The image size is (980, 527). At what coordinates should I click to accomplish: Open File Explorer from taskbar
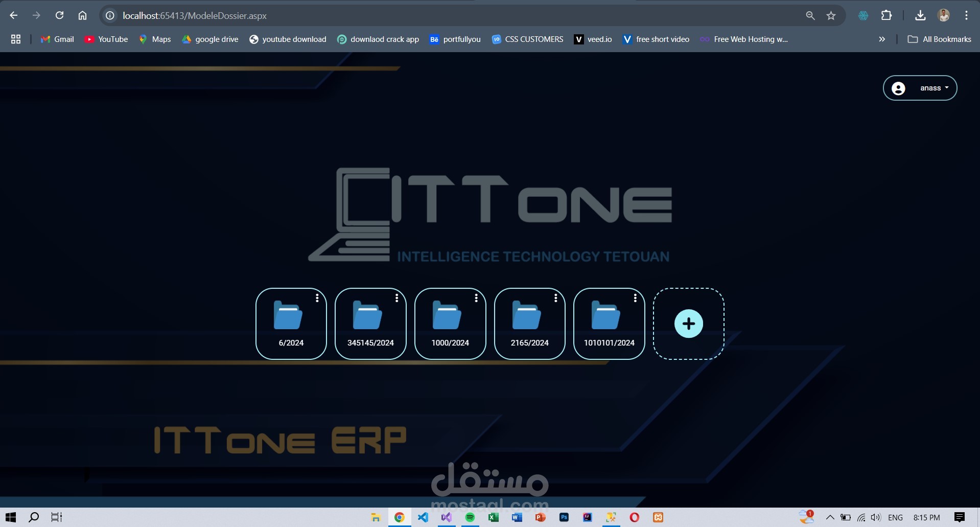click(x=376, y=517)
